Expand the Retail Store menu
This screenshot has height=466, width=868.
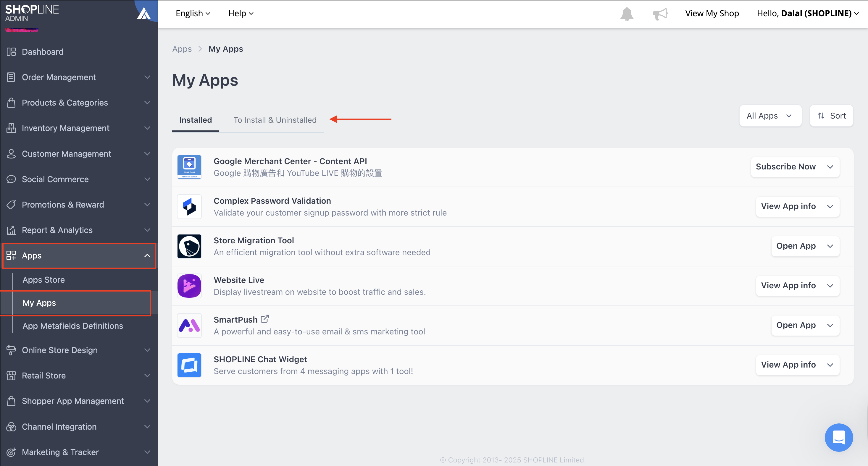(x=147, y=376)
